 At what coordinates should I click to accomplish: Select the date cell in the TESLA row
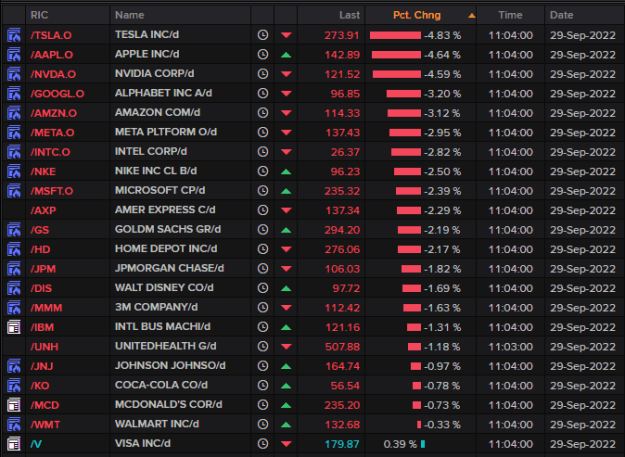[x=583, y=35]
